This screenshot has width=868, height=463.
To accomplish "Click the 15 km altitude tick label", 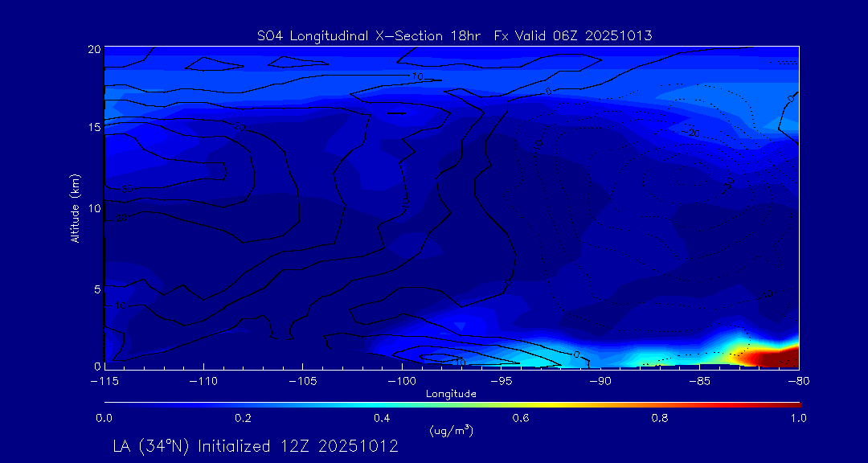I will (x=92, y=128).
